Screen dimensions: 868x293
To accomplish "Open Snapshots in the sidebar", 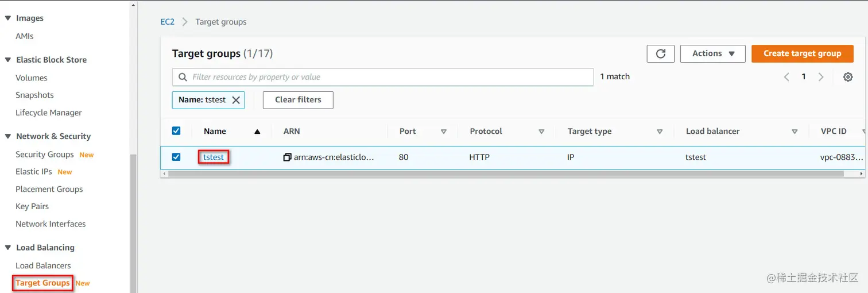I will pos(34,95).
